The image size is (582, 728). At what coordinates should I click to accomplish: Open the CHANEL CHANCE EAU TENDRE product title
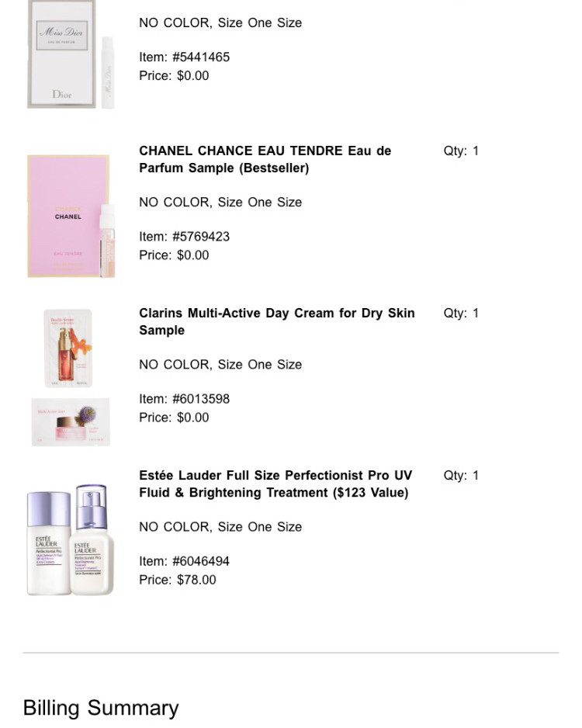[265, 159]
